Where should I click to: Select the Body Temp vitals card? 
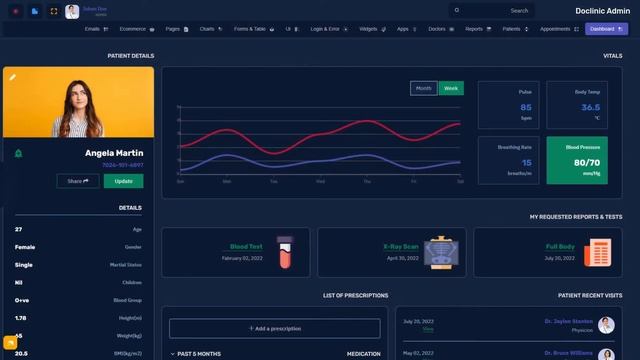pos(577,105)
